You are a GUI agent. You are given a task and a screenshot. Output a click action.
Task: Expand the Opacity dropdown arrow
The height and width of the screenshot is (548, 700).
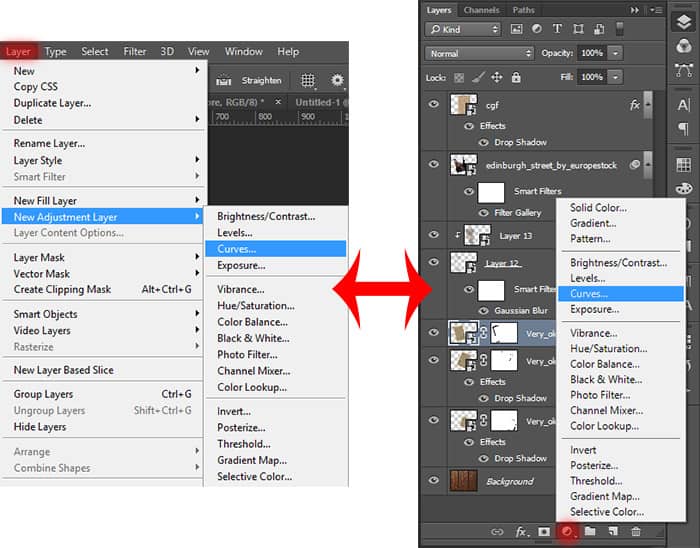616,53
